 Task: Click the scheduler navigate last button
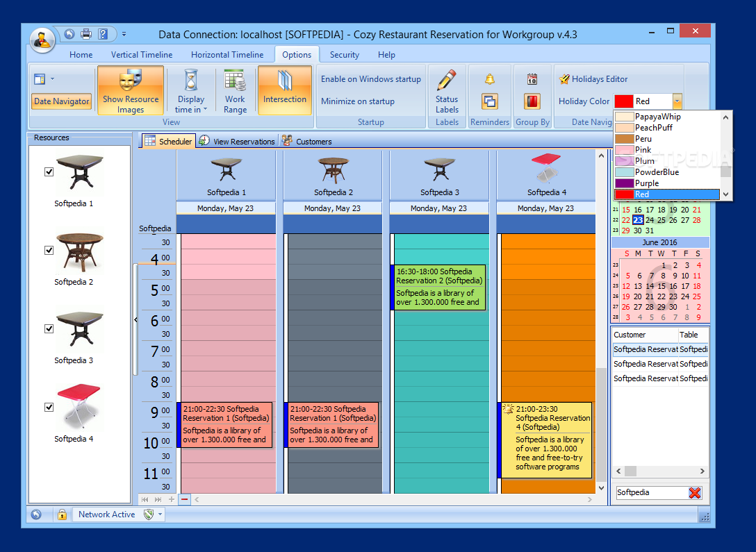[158, 499]
